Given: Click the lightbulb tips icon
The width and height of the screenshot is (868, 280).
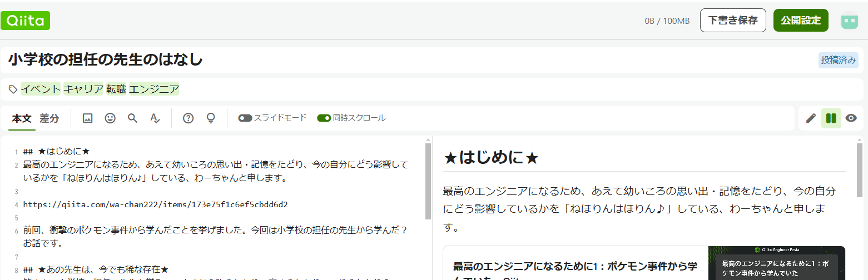Looking at the screenshot, I should 211,118.
